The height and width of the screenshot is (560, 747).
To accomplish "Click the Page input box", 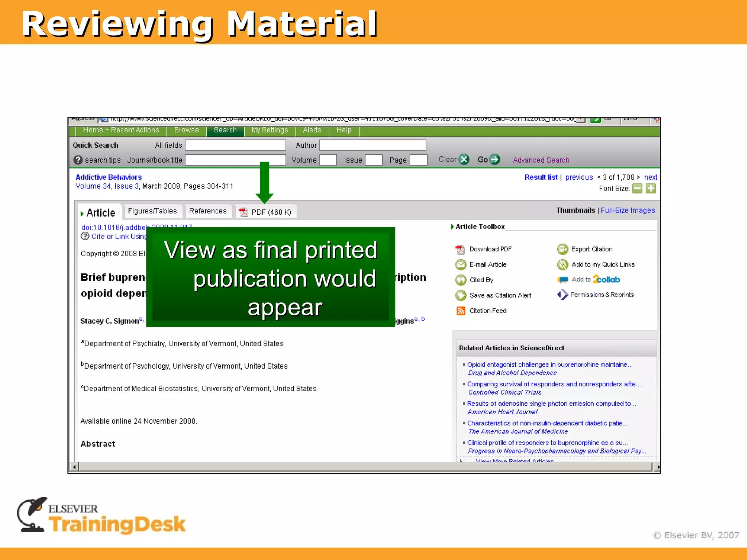I will (418, 160).
